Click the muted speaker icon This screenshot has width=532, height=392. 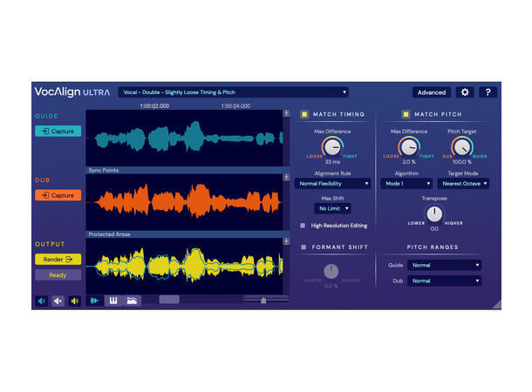point(58,301)
